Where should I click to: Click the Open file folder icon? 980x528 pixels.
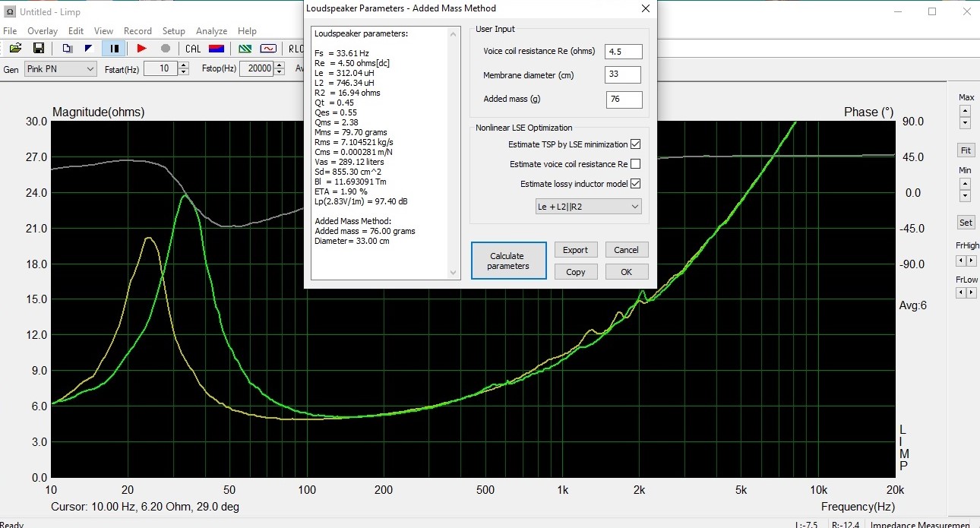15,48
